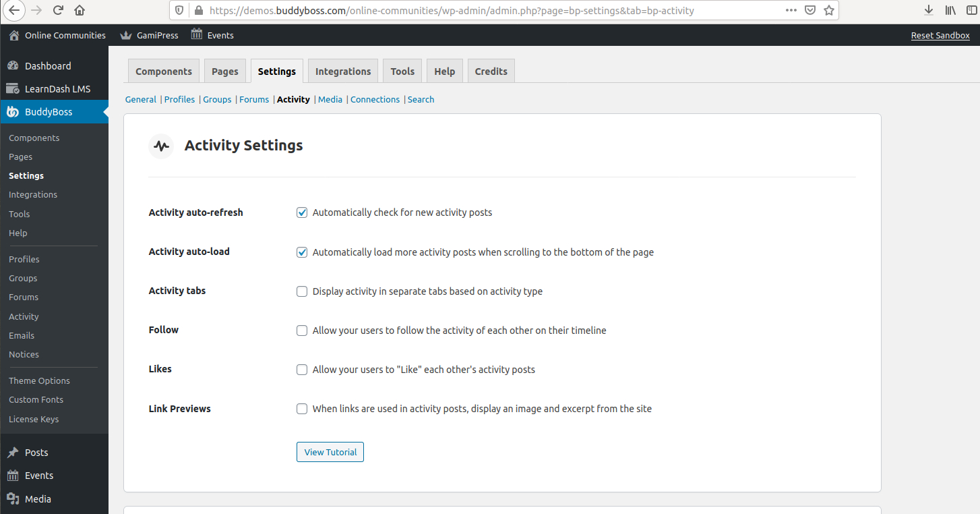Screen dimensions: 980x514
Task: Click the Events calendar icon in admin bar
Action: 197,34
